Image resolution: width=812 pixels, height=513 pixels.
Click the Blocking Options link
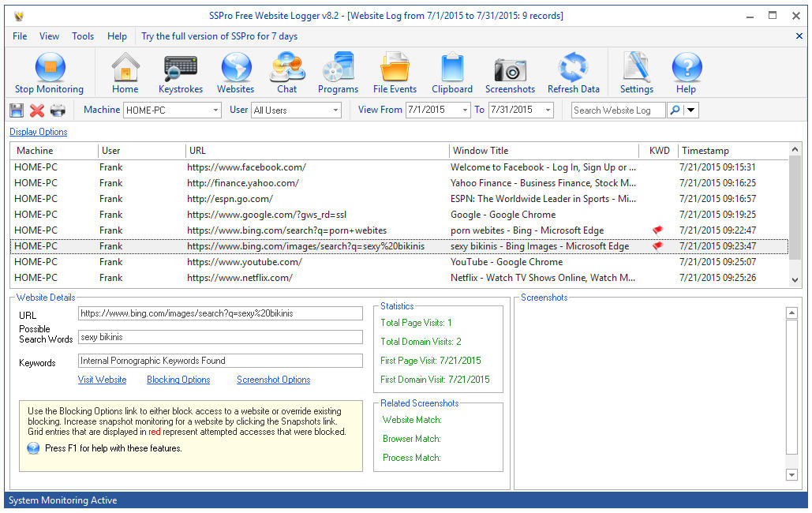click(x=178, y=380)
